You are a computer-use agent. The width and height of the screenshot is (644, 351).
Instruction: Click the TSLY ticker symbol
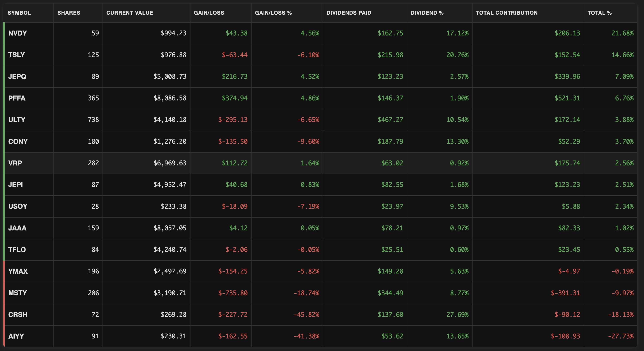[x=17, y=55]
